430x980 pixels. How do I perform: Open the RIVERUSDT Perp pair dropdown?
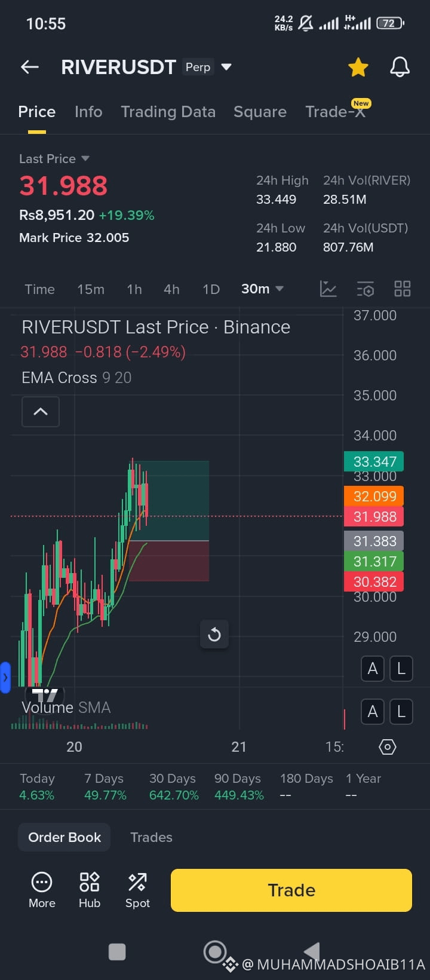[x=226, y=67]
